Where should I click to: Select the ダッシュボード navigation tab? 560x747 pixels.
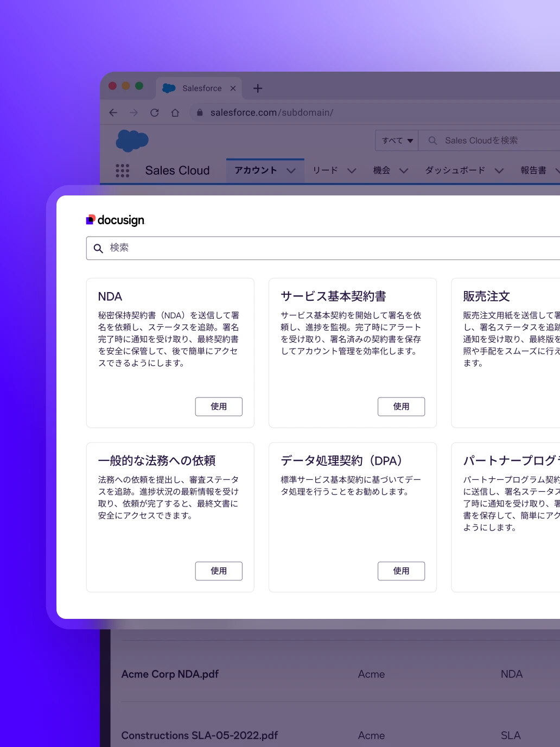pos(455,170)
